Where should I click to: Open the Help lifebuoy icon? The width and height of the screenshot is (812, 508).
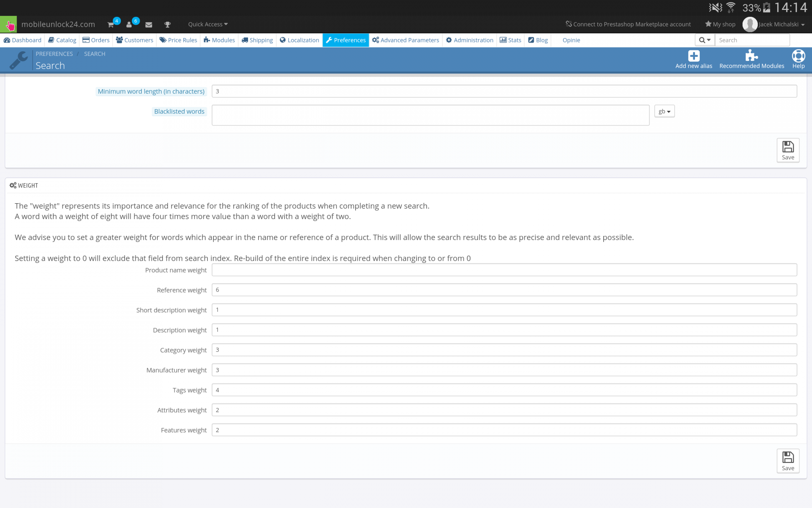tap(798, 56)
